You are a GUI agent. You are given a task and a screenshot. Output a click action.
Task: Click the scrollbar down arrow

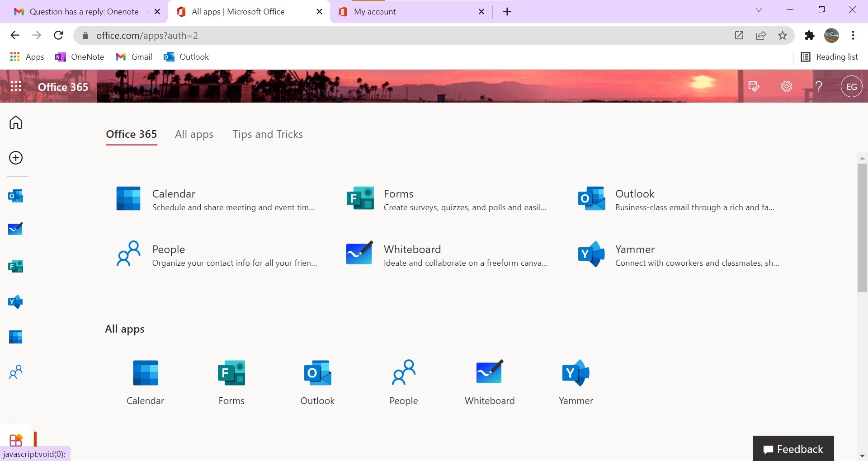(x=862, y=456)
